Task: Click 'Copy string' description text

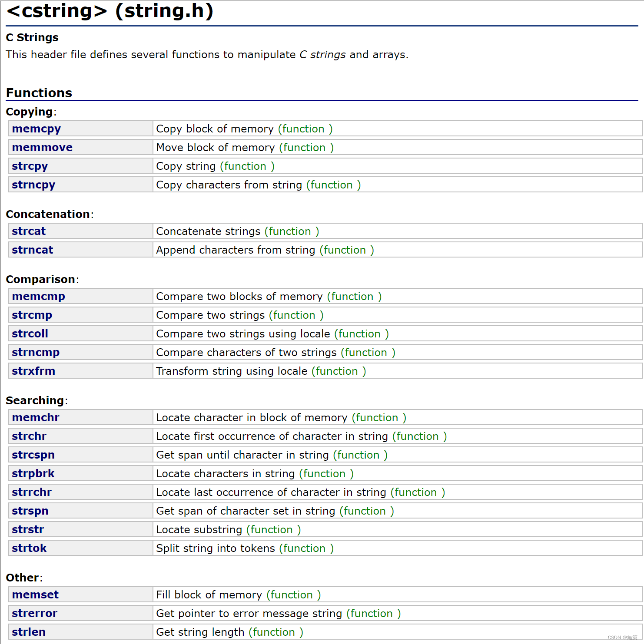Action: [x=186, y=166]
